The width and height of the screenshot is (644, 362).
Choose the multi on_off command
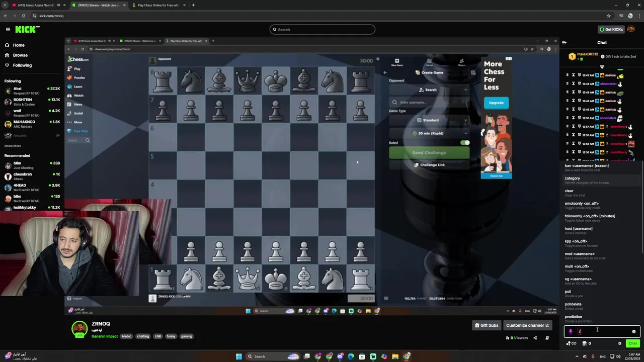(602, 268)
